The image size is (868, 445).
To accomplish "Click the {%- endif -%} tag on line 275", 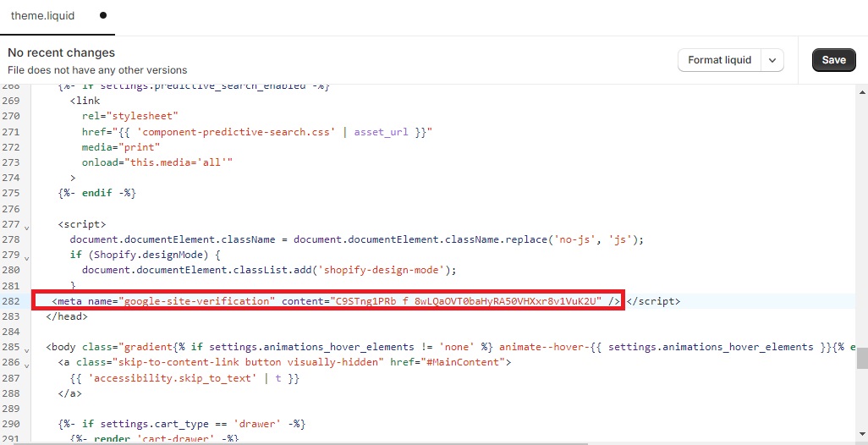I will tap(97, 193).
